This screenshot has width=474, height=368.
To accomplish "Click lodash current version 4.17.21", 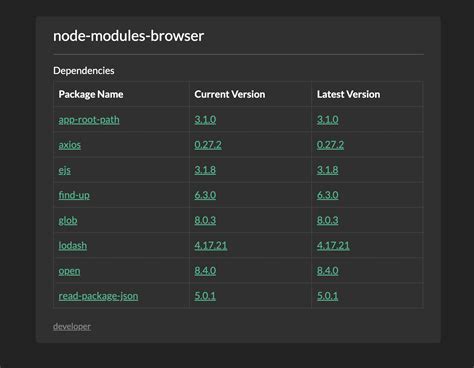I will click(x=211, y=246).
